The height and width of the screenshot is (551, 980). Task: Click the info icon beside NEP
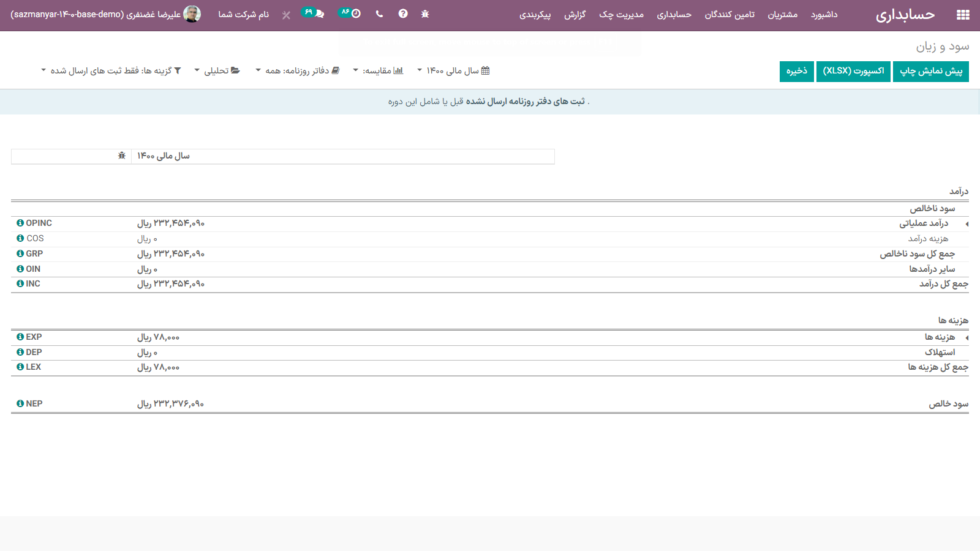20,404
